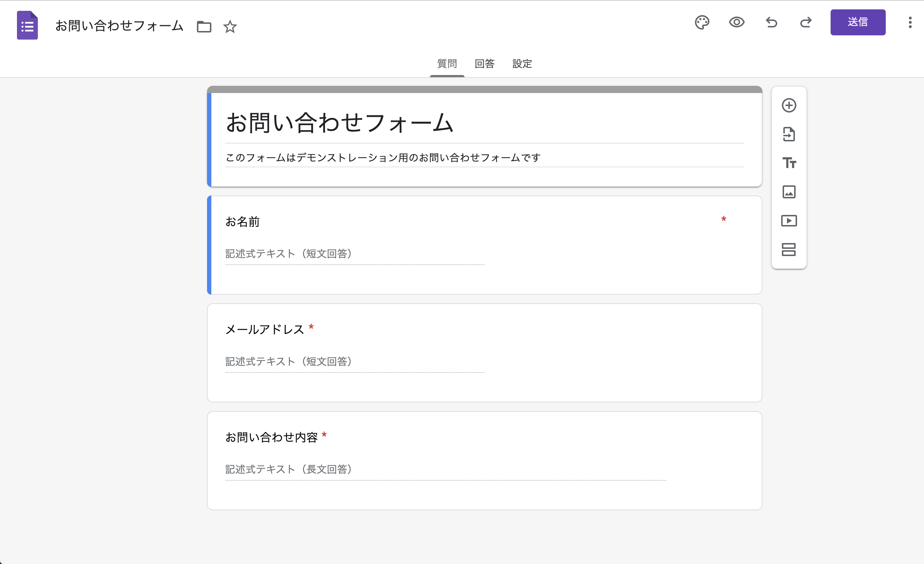924x564 pixels.
Task: Click the 送信 button
Action: [858, 22]
